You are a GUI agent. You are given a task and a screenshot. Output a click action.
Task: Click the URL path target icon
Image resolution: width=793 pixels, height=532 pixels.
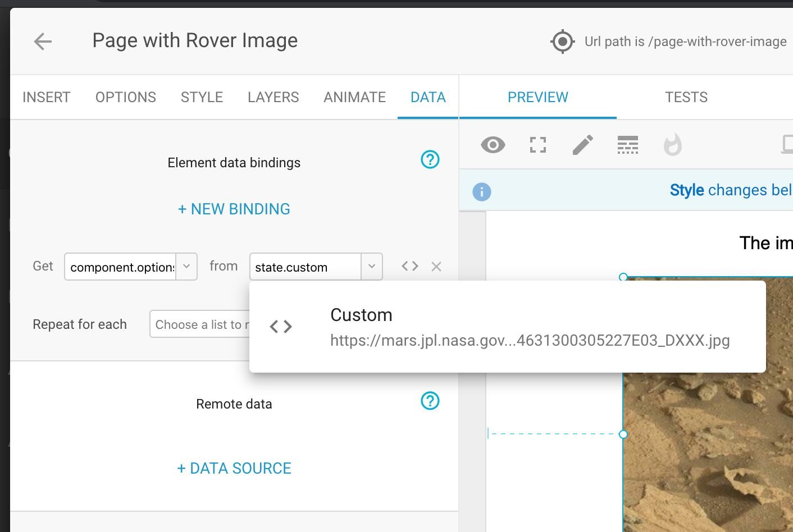coord(562,42)
